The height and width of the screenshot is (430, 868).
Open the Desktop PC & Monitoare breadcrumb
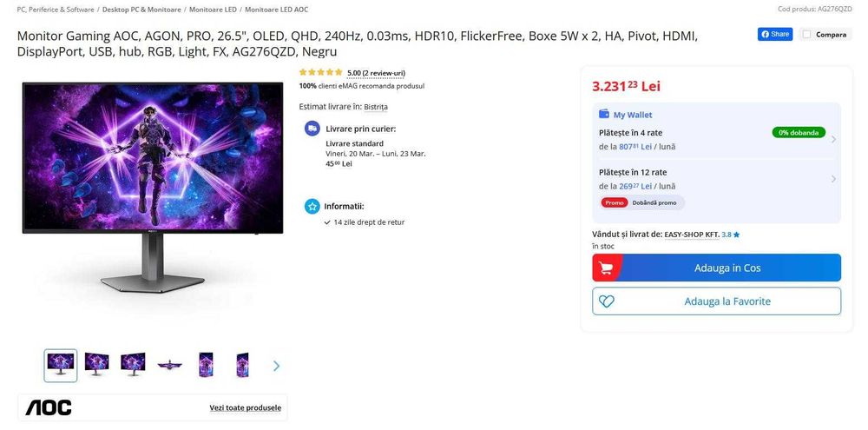pos(141,10)
